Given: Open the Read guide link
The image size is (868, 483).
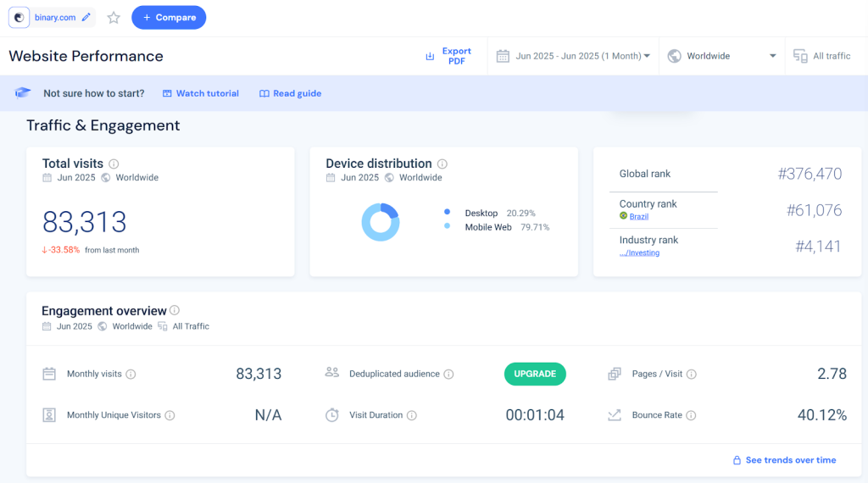Looking at the screenshot, I should tap(290, 93).
